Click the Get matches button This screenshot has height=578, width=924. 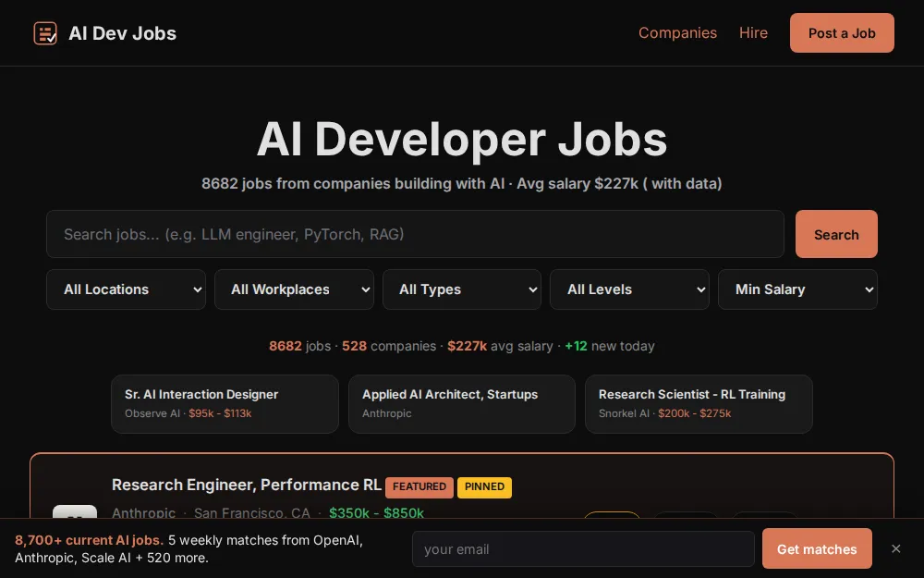(817, 549)
